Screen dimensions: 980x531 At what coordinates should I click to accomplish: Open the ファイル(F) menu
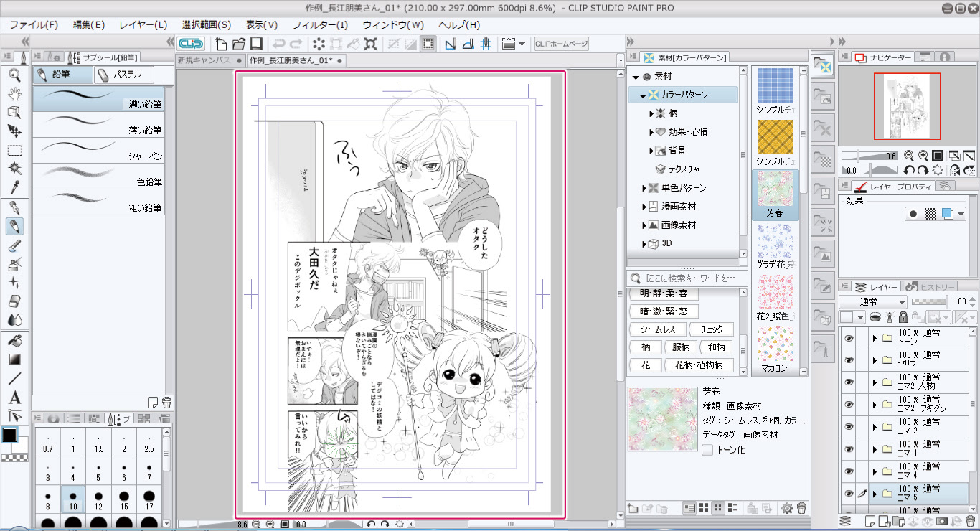34,24
